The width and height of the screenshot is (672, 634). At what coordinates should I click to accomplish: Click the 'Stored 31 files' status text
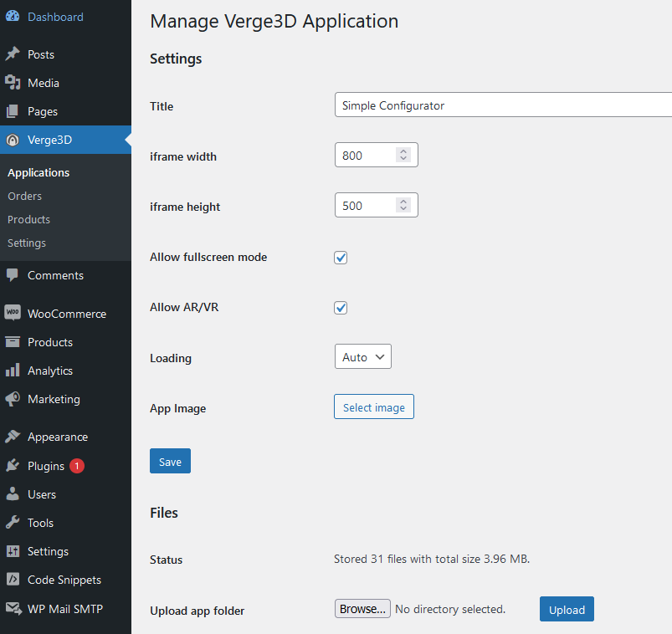[x=432, y=559]
